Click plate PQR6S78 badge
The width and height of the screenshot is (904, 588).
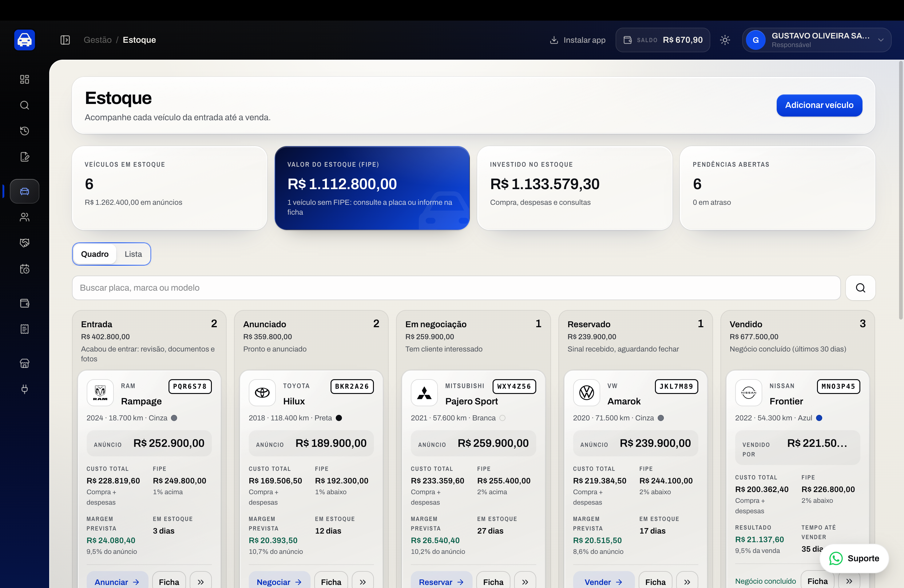[190, 386]
